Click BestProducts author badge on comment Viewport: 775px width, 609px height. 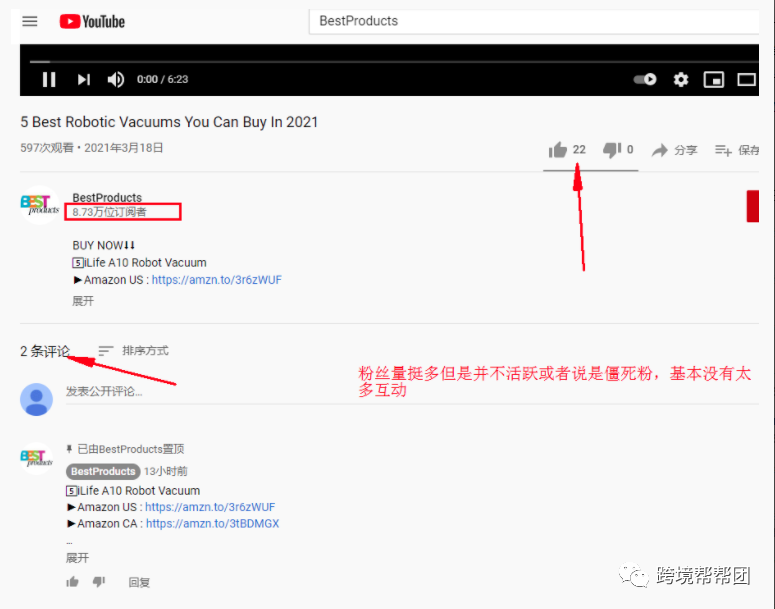[x=103, y=472]
